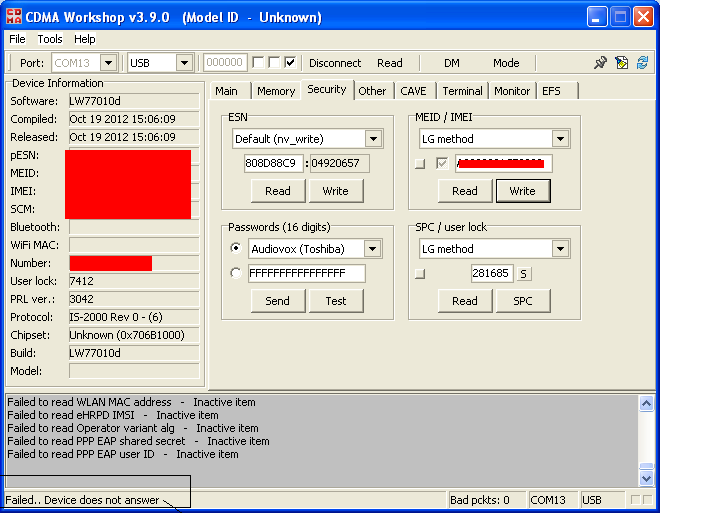Click the Disconnect toolbar button
Viewport: 720px width, 513px height.
click(x=335, y=63)
